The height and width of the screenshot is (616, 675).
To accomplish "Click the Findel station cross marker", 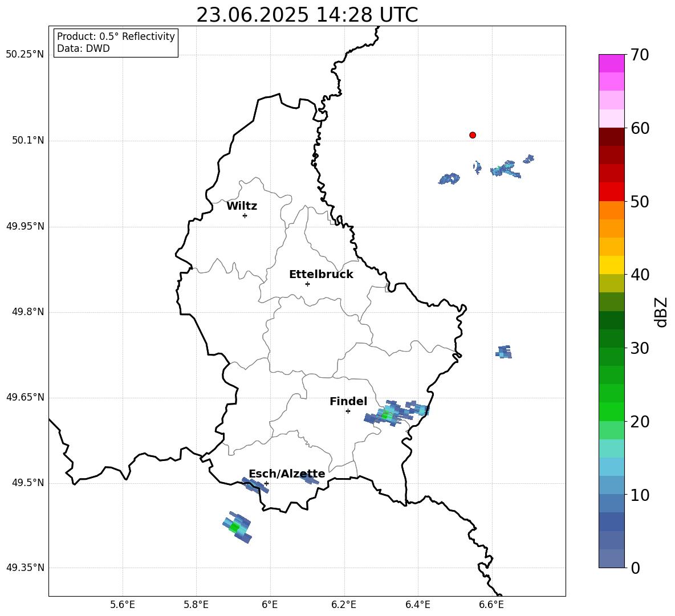I will tap(348, 411).
